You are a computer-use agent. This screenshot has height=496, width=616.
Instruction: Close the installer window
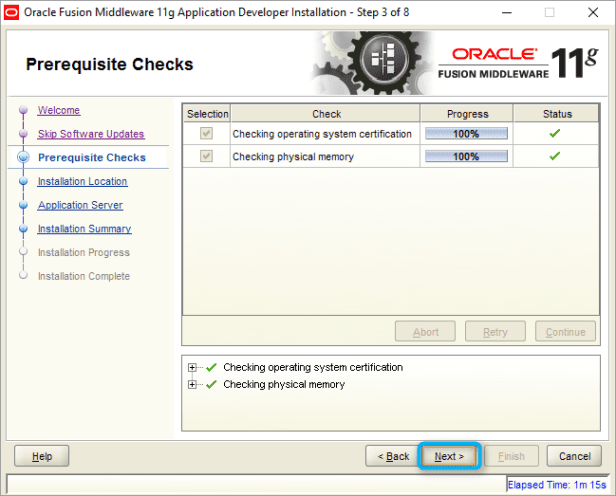(x=593, y=13)
